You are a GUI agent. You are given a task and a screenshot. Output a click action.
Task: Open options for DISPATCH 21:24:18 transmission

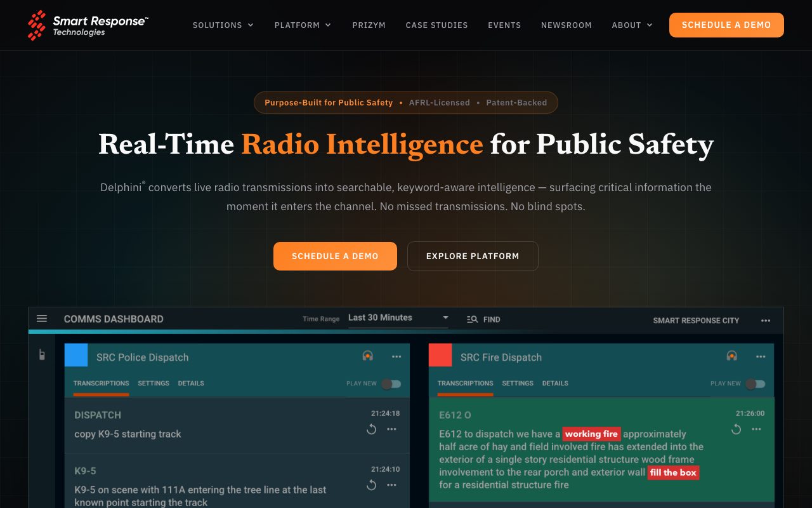coord(392,429)
